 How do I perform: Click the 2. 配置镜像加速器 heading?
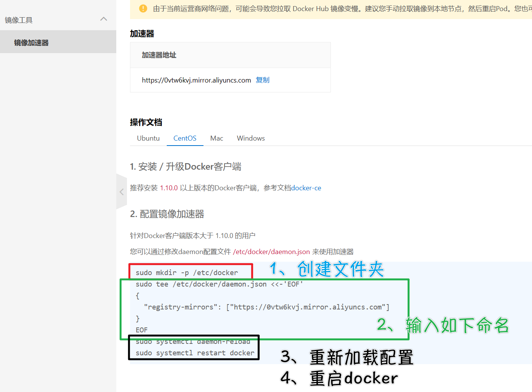click(167, 214)
